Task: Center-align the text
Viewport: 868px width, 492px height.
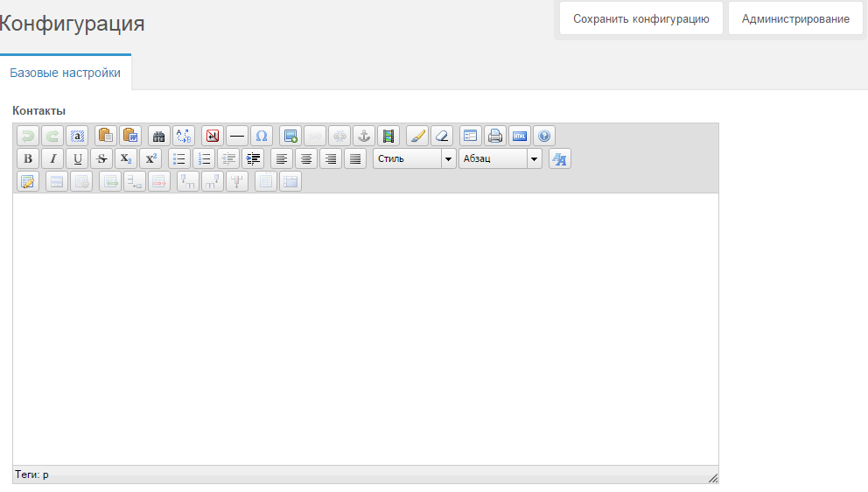Action: [x=305, y=159]
